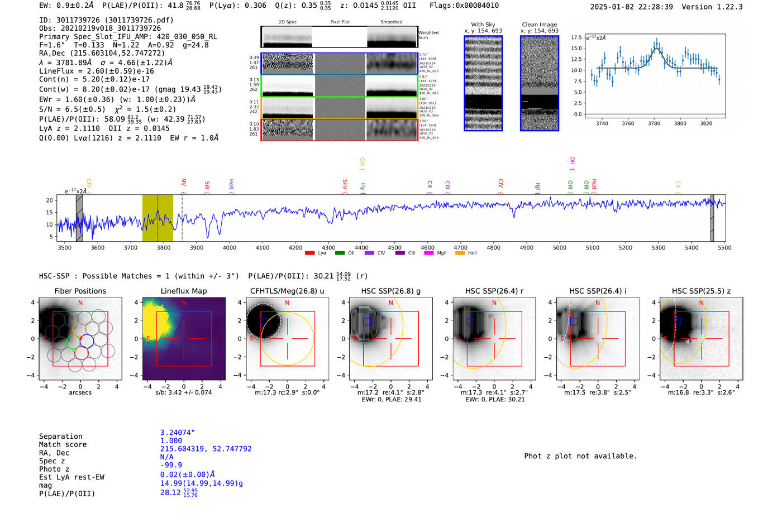Click 'Phot z plot not available.' text
Screen dimensions: 782x532
click(x=580, y=456)
